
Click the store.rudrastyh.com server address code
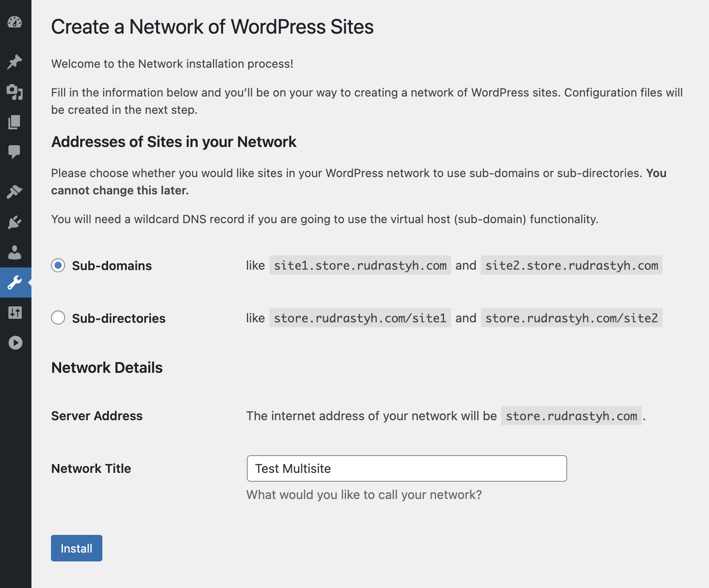tap(571, 416)
